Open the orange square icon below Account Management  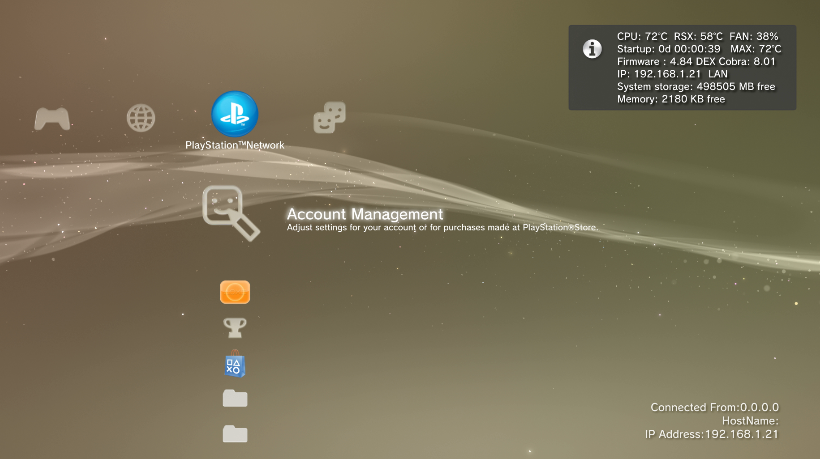point(235,292)
